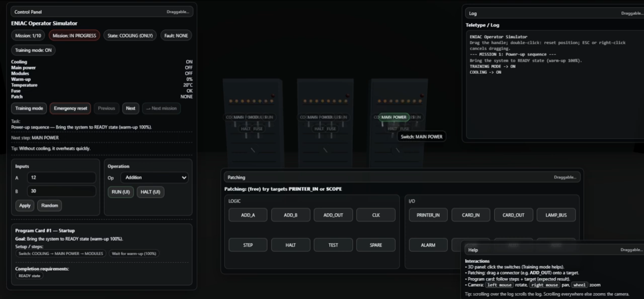The height and width of the screenshot is (299, 644).
Task: Toggle the HALT switch on the left cabinet
Action: pos(246,129)
